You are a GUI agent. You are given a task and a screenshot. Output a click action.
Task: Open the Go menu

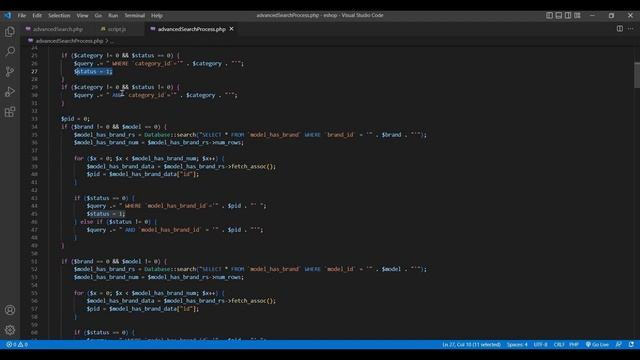pos(98,16)
